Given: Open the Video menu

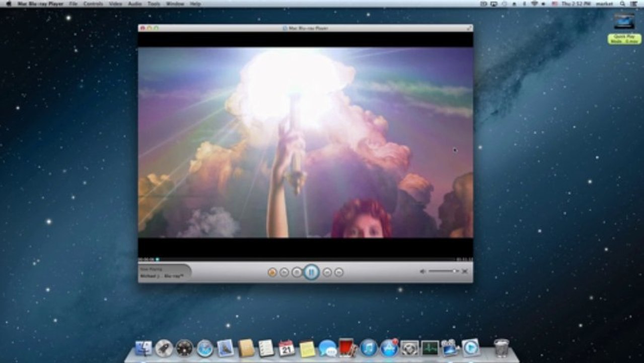Looking at the screenshot, I should point(115,4).
